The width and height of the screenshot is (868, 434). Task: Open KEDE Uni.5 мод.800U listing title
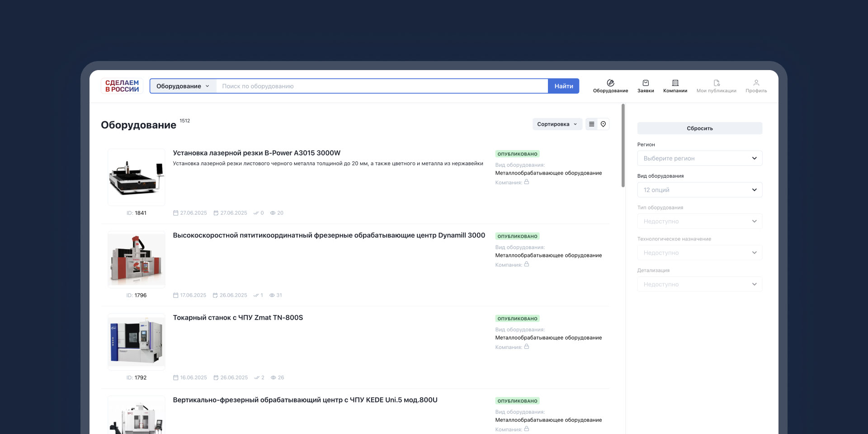click(x=305, y=400)
